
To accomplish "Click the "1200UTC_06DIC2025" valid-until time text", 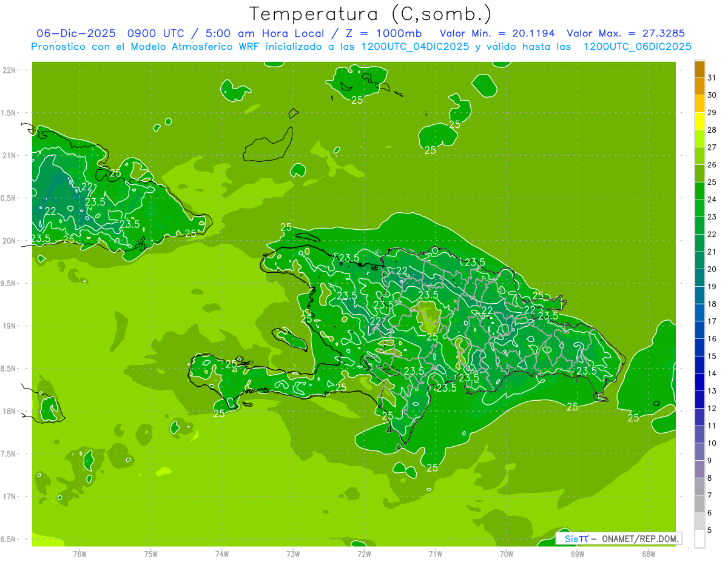I will click(637, 47).
